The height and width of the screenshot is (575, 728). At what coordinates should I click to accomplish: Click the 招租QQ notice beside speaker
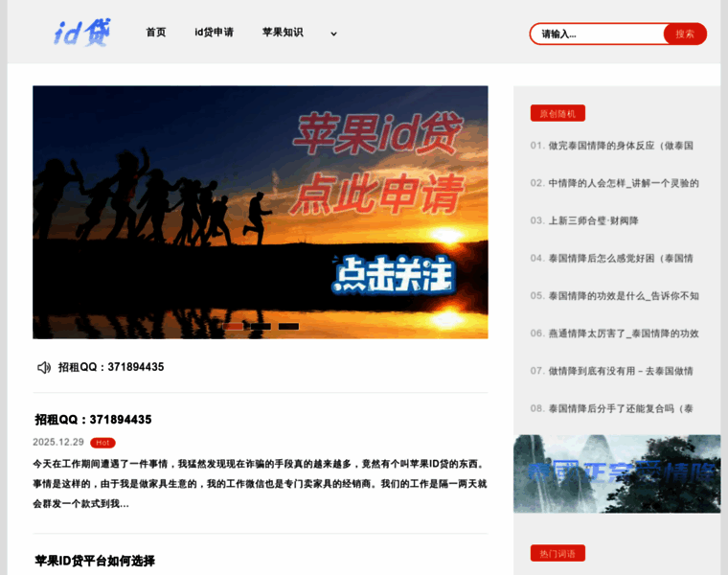(111, 367)
